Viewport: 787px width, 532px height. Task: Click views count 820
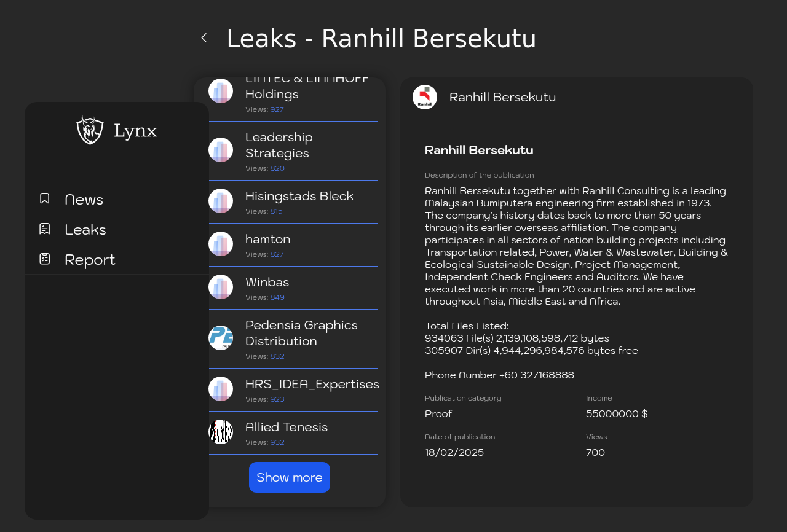(x=277, y=168)
